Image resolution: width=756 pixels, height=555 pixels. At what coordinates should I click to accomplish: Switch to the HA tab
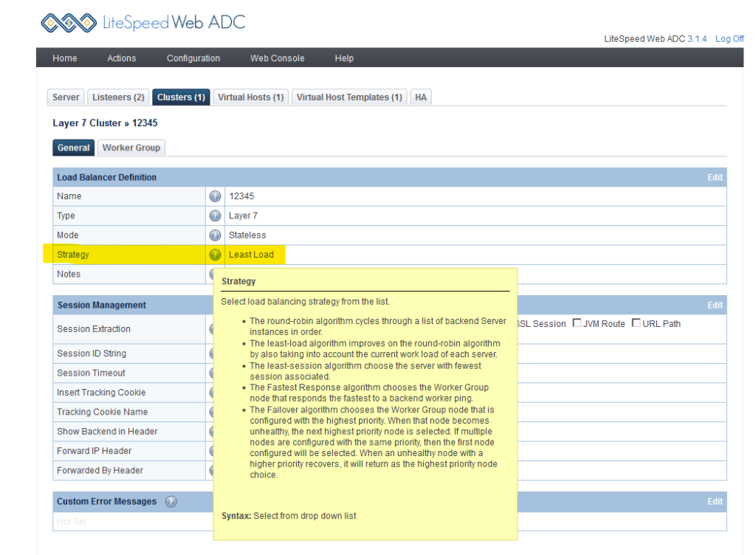[x=420, y=97]
